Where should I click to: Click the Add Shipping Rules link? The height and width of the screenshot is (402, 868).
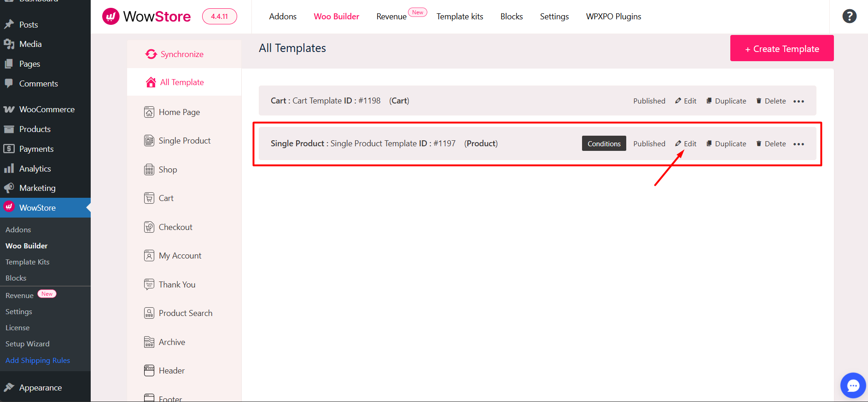tap(38, 361)
